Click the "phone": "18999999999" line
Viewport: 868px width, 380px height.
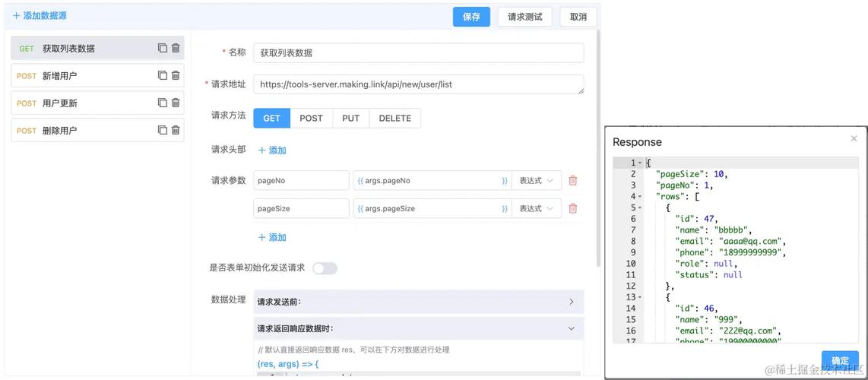(730, 252)
